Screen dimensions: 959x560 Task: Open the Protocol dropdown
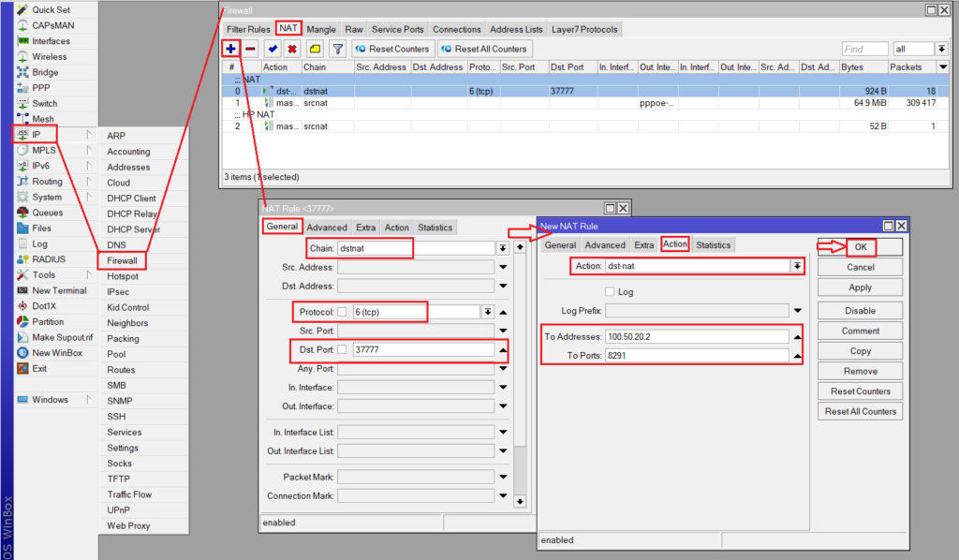pos(487,312)
